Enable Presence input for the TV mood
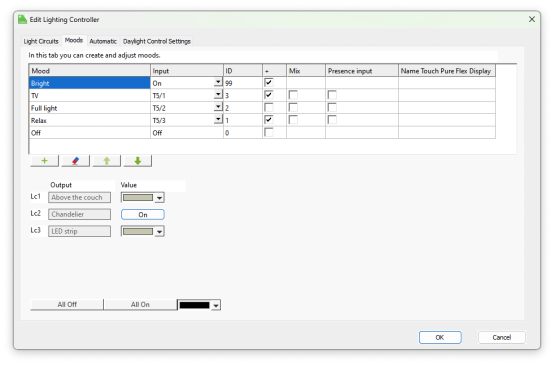 click(332, 95)
